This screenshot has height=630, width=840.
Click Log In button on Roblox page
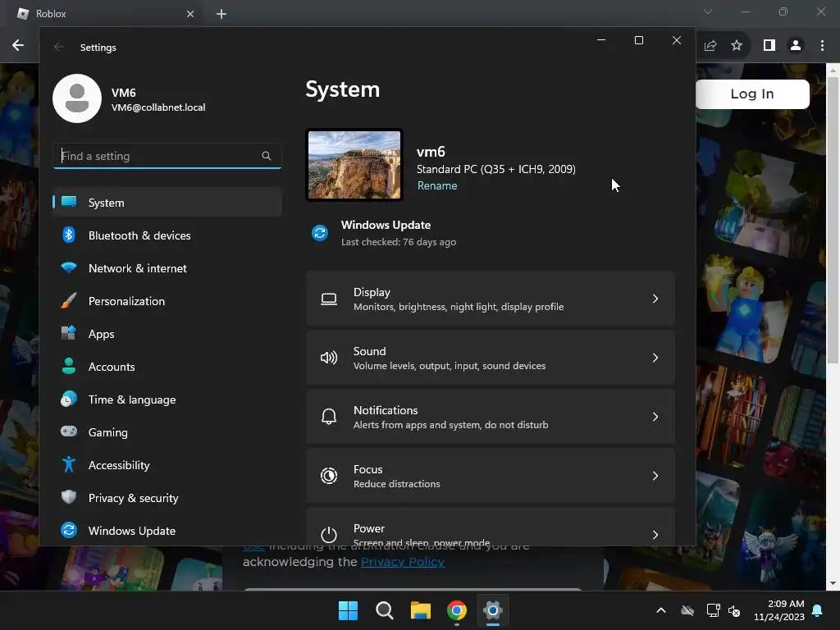tap(752, 94)
